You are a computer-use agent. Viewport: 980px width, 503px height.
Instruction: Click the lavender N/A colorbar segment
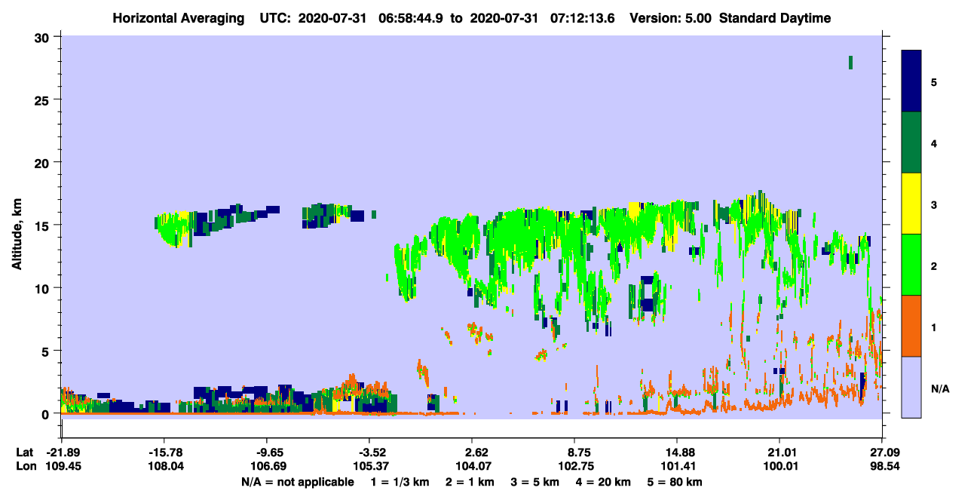[x=911, y=387]
